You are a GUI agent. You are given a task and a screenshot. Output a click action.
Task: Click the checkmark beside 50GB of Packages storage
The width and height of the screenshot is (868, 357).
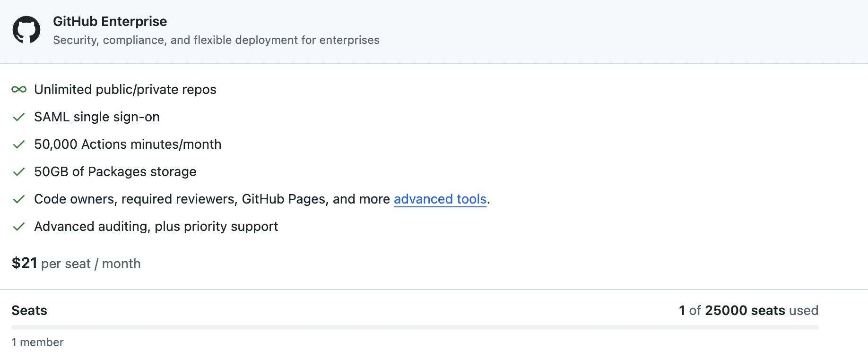click(19, 172)
